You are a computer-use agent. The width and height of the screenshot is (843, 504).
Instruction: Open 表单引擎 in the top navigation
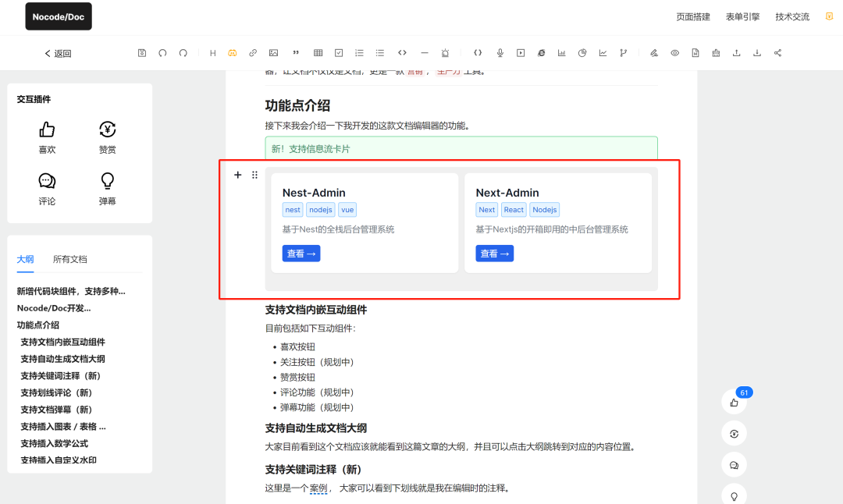(742, 16)
